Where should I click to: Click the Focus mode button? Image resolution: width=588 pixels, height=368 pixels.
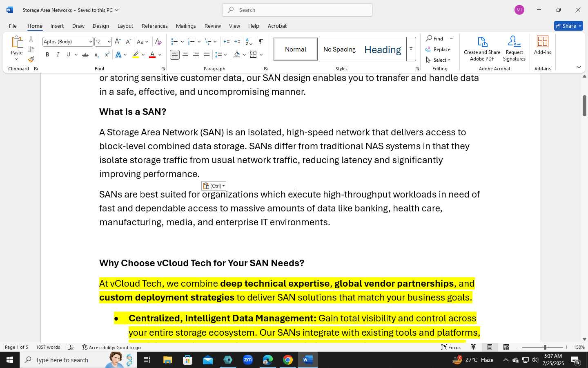(x=451, y=347)
